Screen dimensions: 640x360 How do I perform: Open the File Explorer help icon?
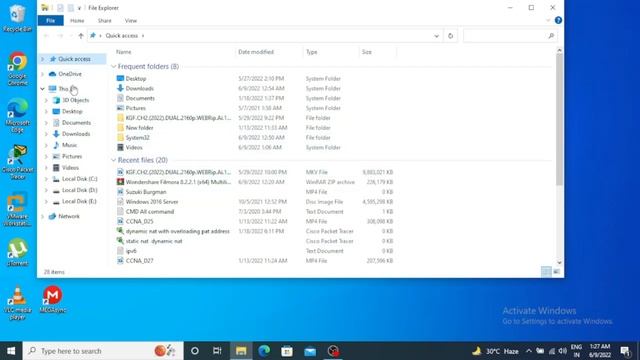point(558,20)
